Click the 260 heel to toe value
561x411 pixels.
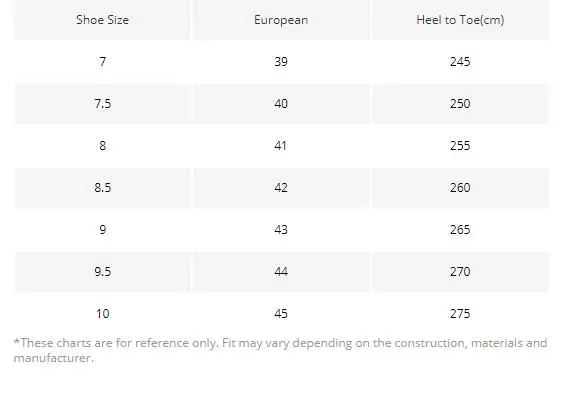(460, 188)
